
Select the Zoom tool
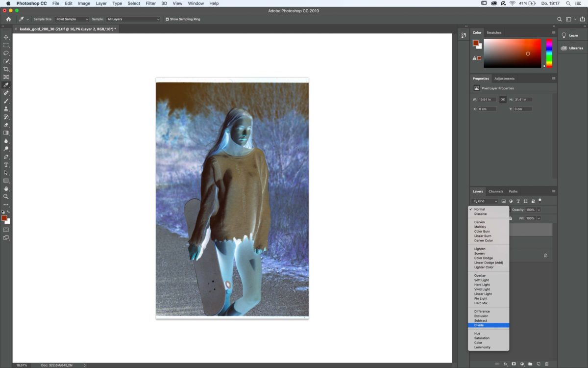click(6, 196)
